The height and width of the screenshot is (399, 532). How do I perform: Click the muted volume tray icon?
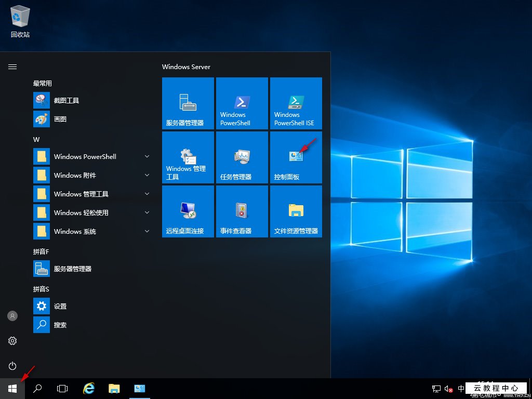[x=448, y=389]
